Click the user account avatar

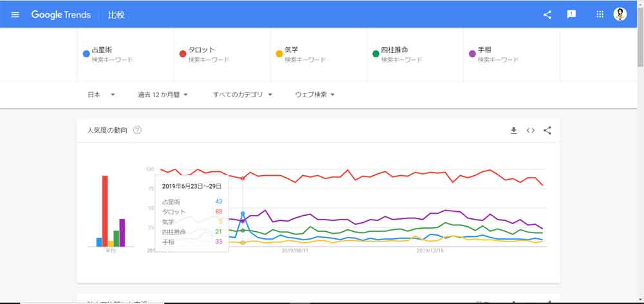click(x=620, y=15)
